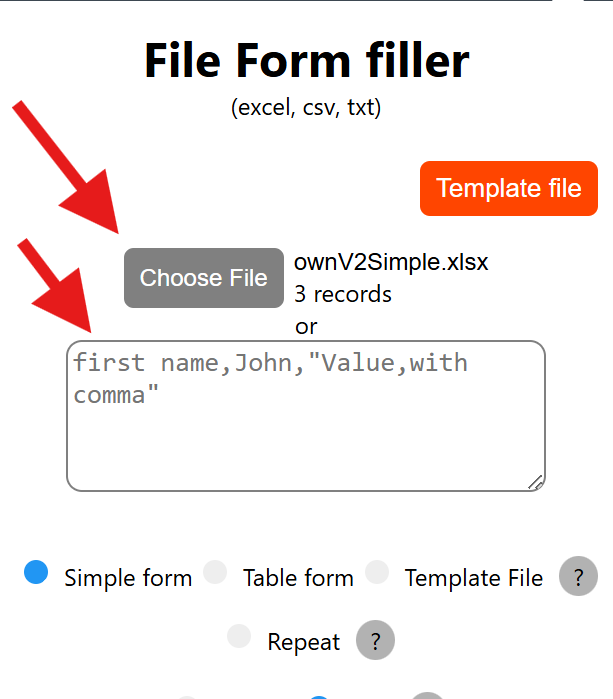Enable the Repeat radio option
This screenshot has width=613, height=699.
240,637
